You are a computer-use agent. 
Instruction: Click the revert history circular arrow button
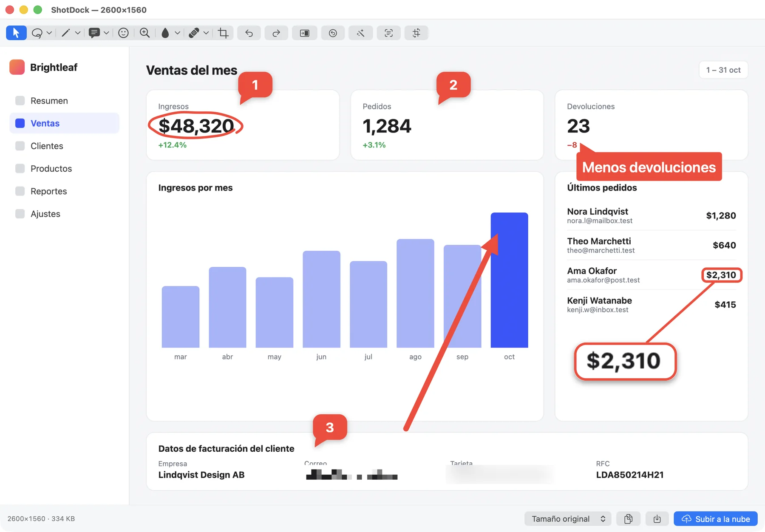(333, 33)
